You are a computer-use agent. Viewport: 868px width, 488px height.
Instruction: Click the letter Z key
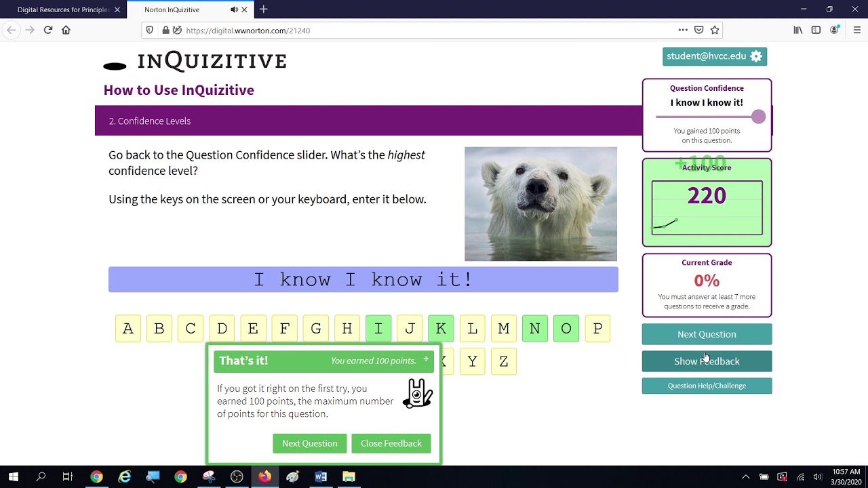pyautogui.click(x=503, y=361)
